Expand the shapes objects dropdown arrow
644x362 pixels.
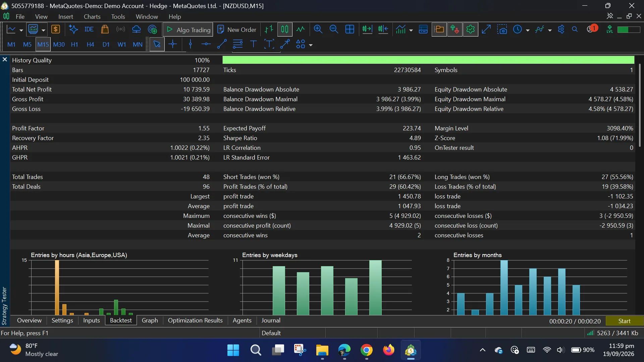tap(311, 45)
